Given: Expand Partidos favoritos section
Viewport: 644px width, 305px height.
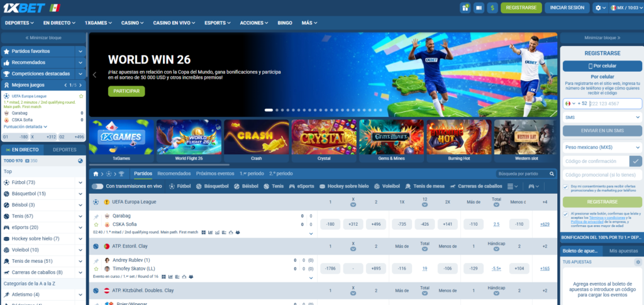Looking at the screenshot, I should tap(80, 52).
